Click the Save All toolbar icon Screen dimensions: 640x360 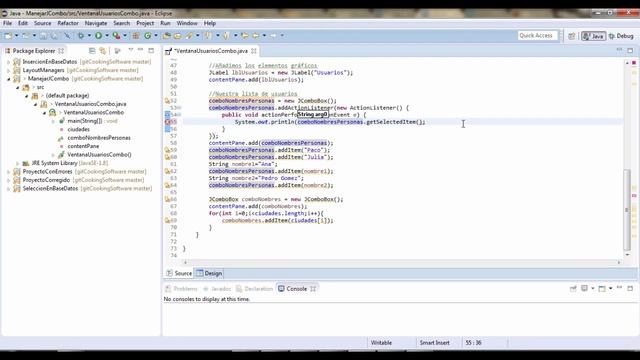[54, 36]
